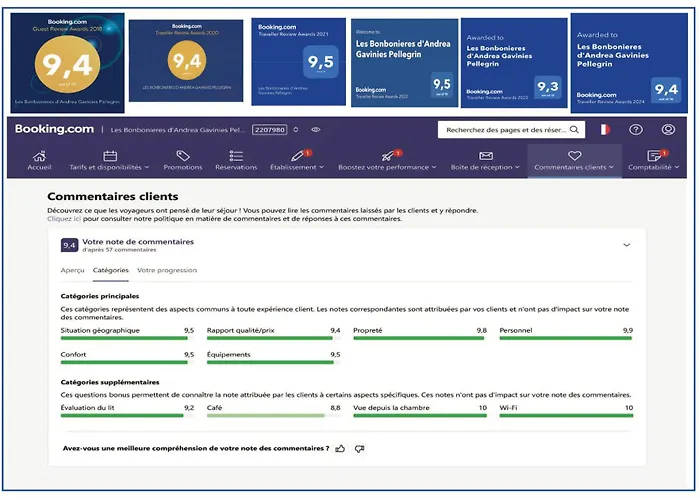Click the Catégories supplémentaires heading
Viewport: 700px width, 500px height.
point(110,382)
